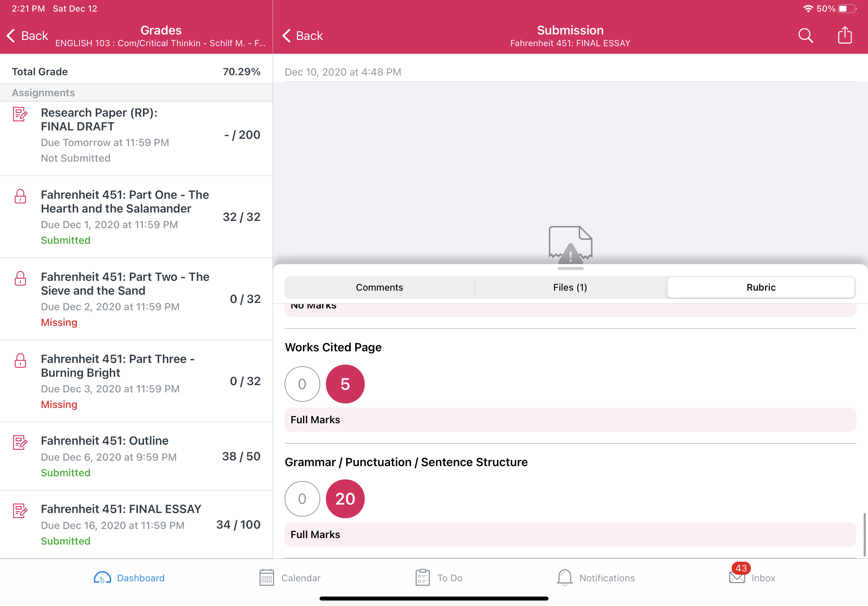
Task: Tap the lock icon for Fahrenheit 451 Part One
Action: pos(20,196)
